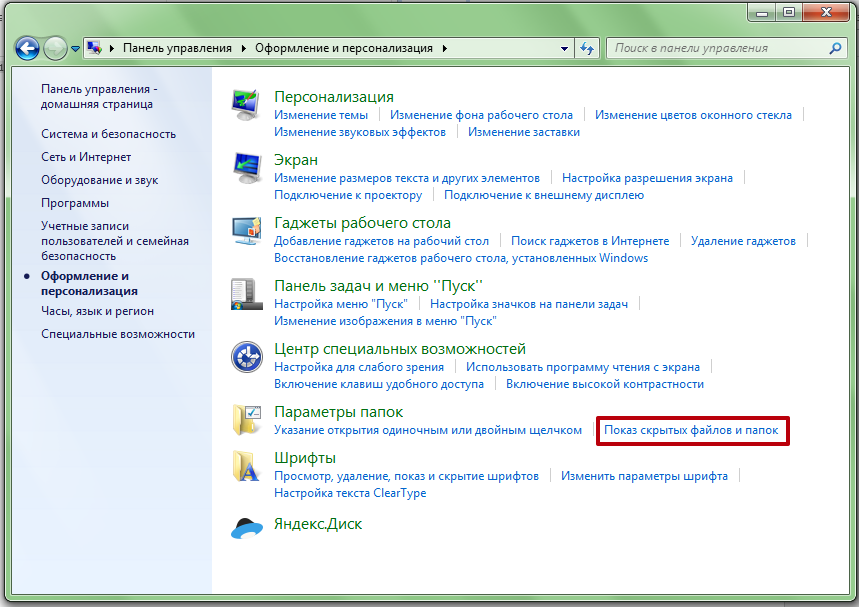The image size is (859, 607).
Task: Open Оборудование и звук category
Action: [x=100, y=180]
